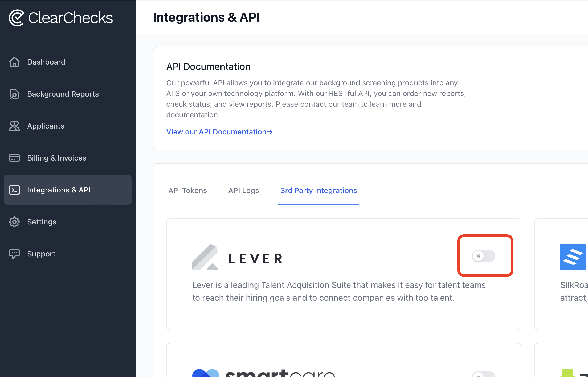This screenshot has width=588, height=377.
Task: Click the Billing & Invoices card icon
Action: 14,158
